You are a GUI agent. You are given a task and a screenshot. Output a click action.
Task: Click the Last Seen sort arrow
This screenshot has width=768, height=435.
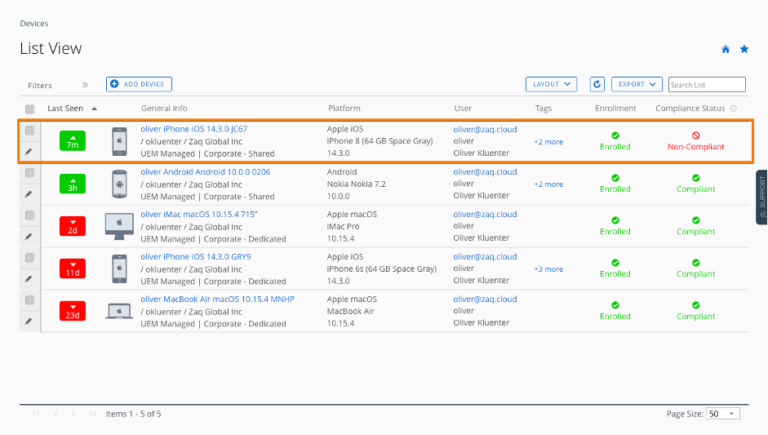[x=94, y=109]
